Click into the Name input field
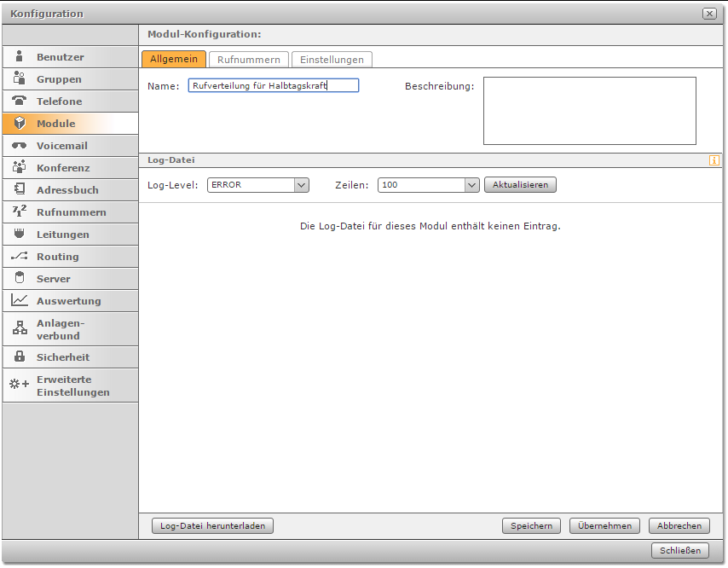Screen dimensions: 728x568 [x=273, y=85]
